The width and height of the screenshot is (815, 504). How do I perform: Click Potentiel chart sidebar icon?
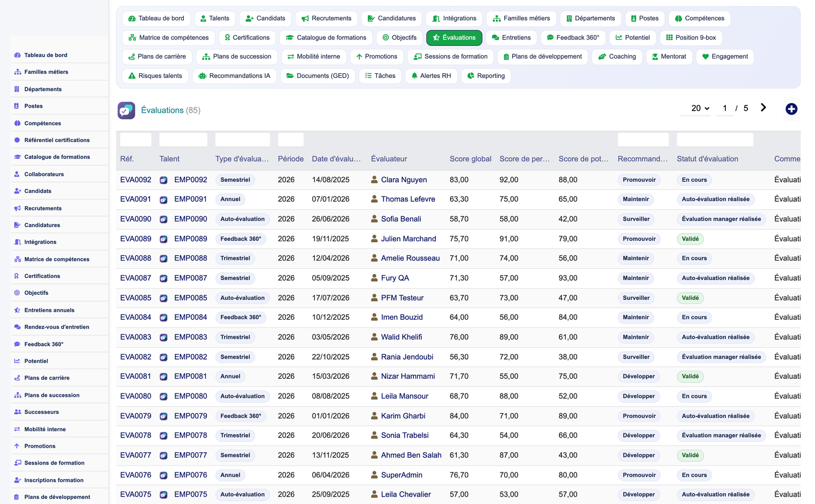(17, 361)
